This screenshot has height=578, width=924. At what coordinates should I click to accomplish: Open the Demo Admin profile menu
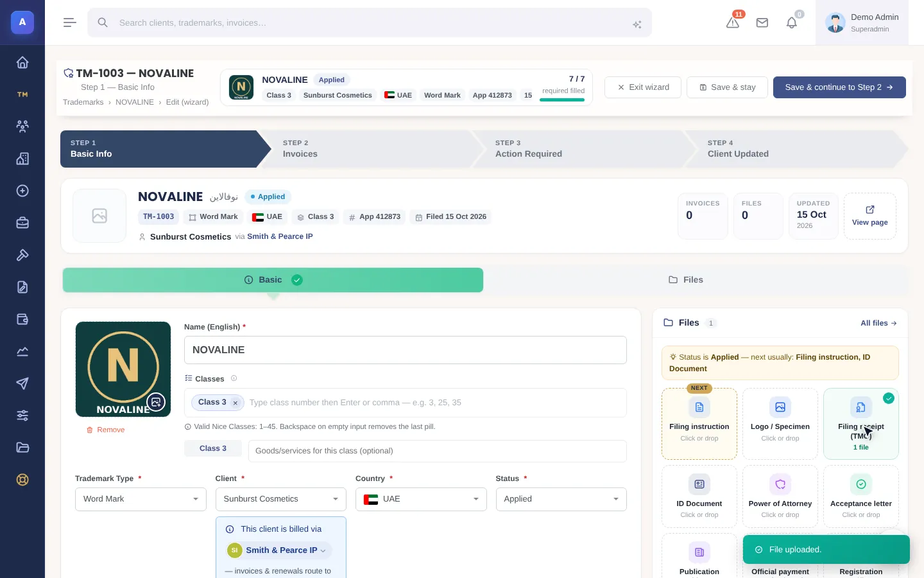click(x=862, y=22)
